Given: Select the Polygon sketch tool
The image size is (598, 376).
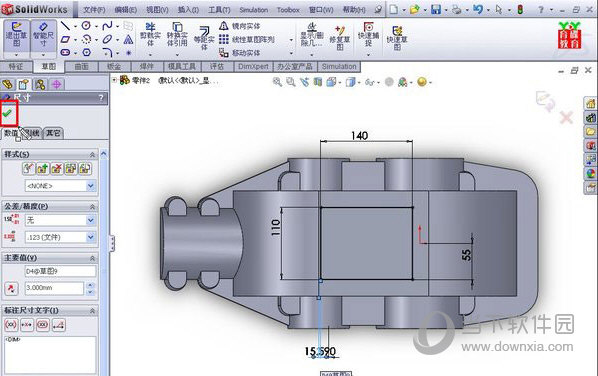Looking at the screenshot, I should click(x=87, y=52).
